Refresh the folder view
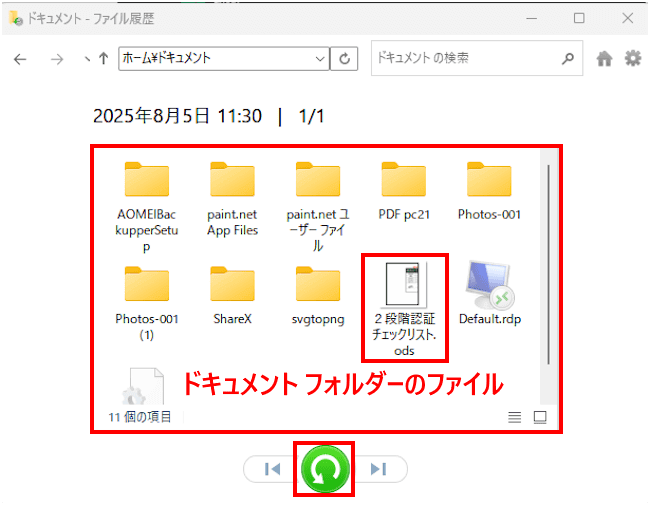The image size is (650, 505). (x=344, y=59)
